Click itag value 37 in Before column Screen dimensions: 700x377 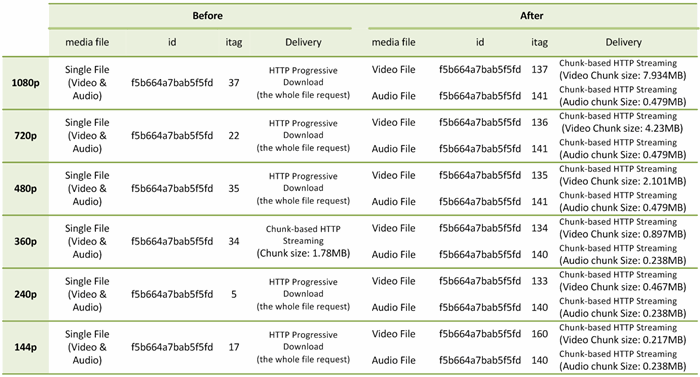pyautogui.click(x=234, y=83)
